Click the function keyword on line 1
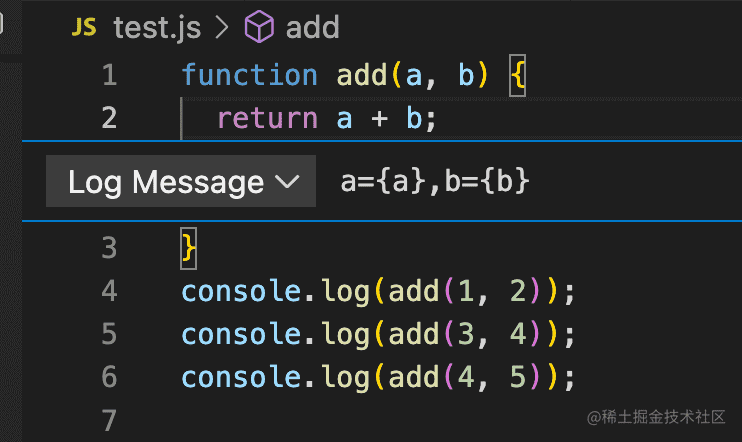 tap(249, 75)
